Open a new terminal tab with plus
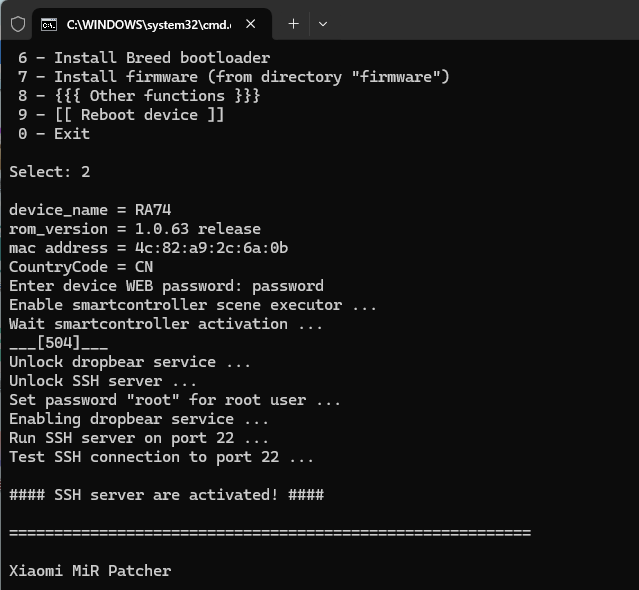This screenshot has width=639, height=590. (x=293, y=24)
